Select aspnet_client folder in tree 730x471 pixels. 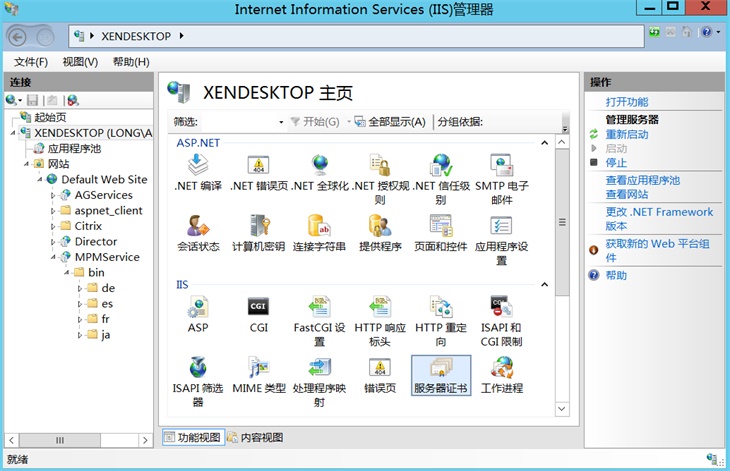[x=108, y=210]
